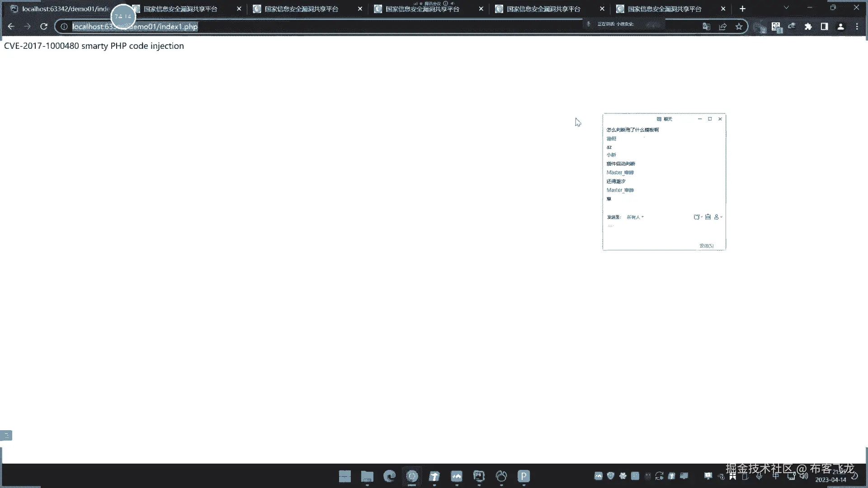Click the translate page icon
Viewport: 868px width, 488px height.
(x=706, y=27)
